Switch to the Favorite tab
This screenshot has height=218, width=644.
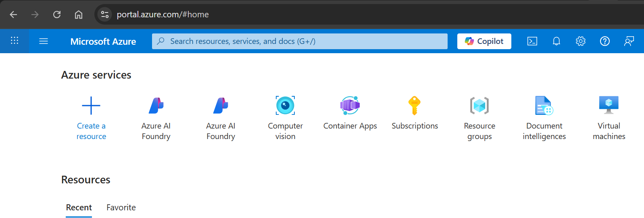[x=121, y=208]
